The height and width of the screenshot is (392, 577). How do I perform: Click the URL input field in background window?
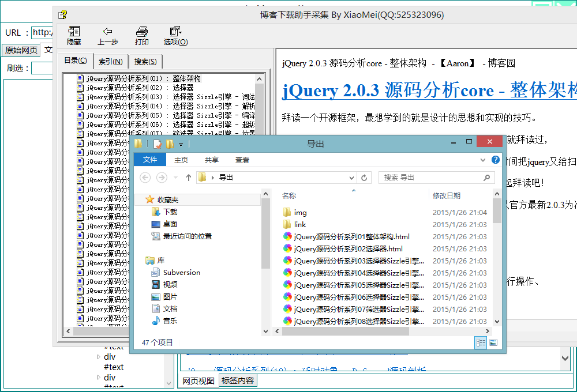click(42, 33)
